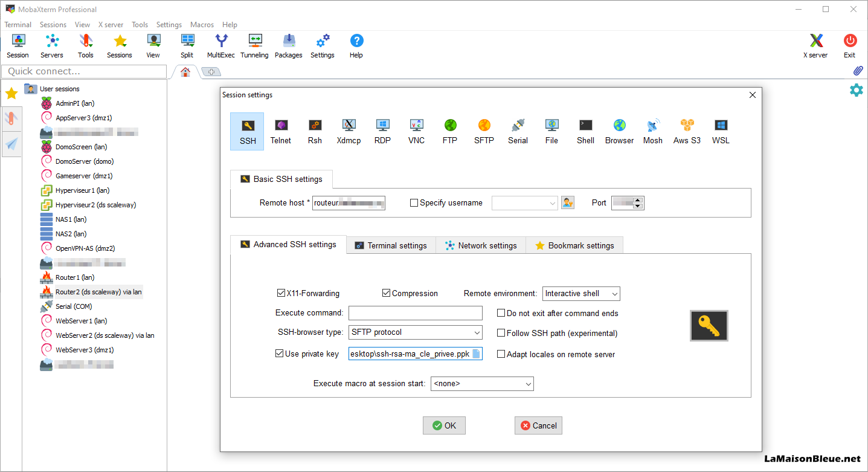868x472 pixels.
Task: Click the View toolbar icon
Action: (153, 46)
